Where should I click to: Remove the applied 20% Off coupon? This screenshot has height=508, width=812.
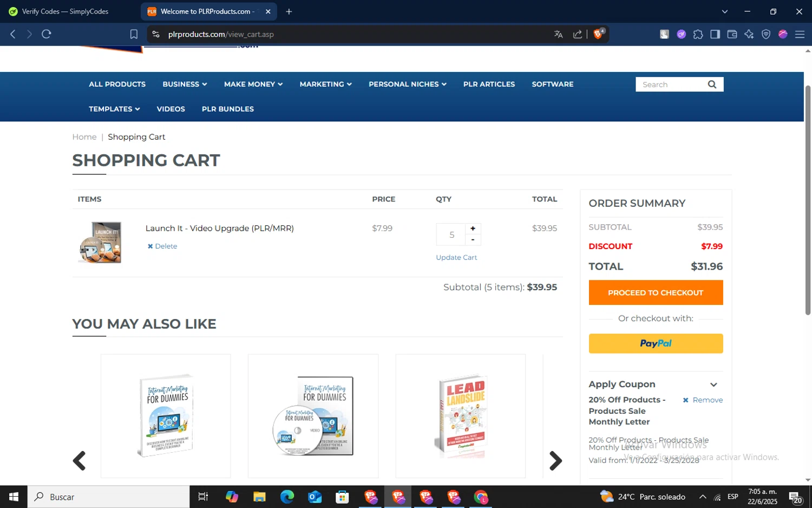coord(703,400)
